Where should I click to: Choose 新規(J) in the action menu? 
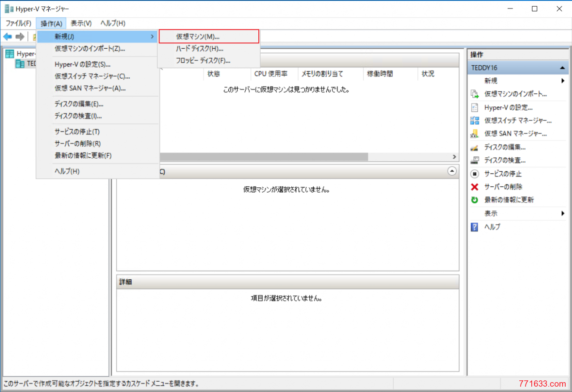(97, 36)
